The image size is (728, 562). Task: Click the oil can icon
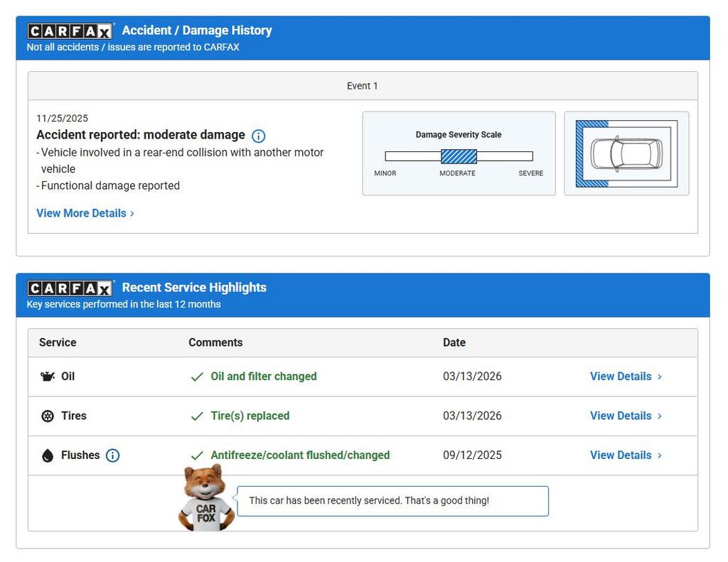48,377
